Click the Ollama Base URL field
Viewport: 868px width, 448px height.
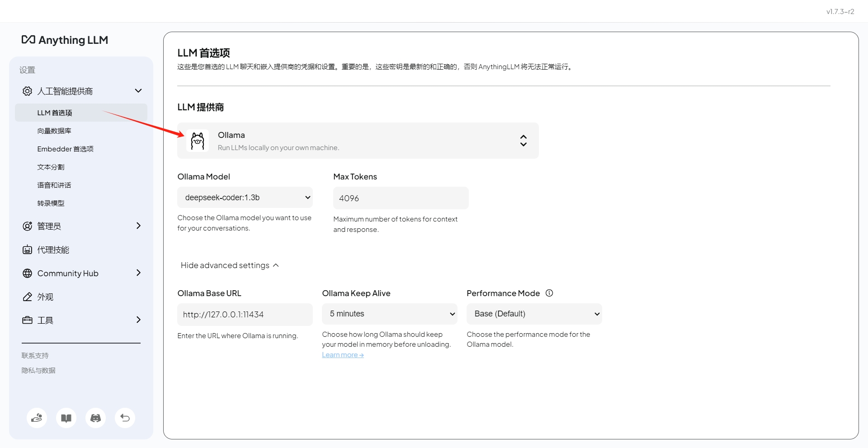point(245,315)
